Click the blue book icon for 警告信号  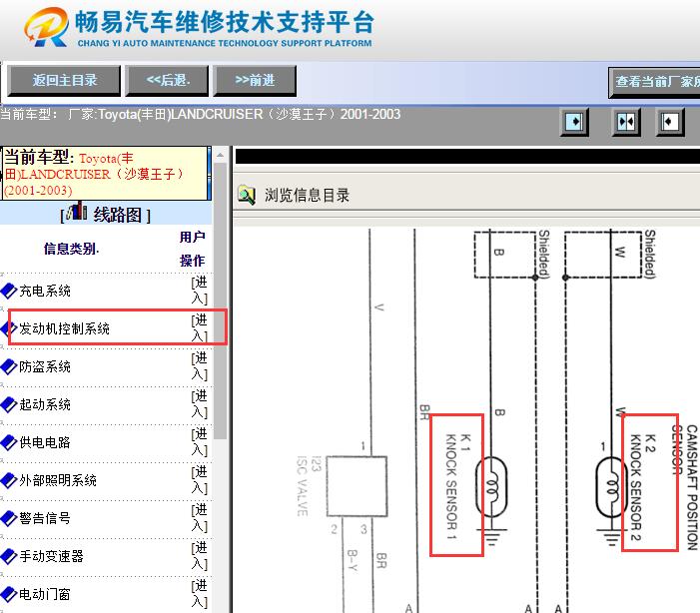pyautogui.click(x=9, y=519)
